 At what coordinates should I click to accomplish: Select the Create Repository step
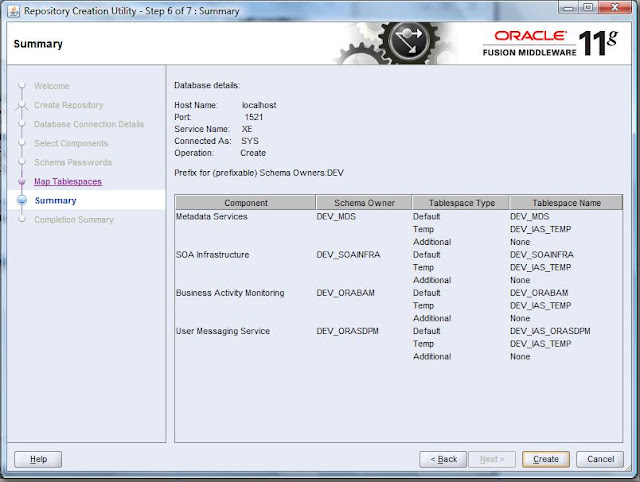point(69,105)
